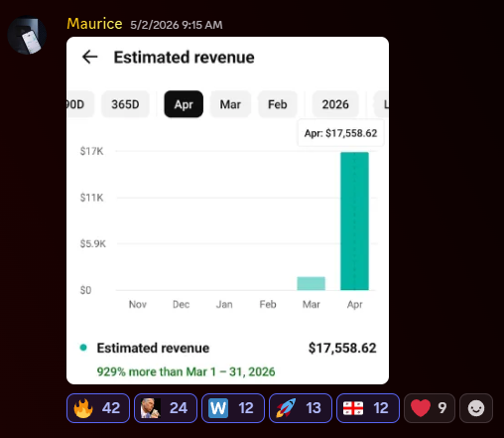Click the Nov x-axis label

point(138,304)
